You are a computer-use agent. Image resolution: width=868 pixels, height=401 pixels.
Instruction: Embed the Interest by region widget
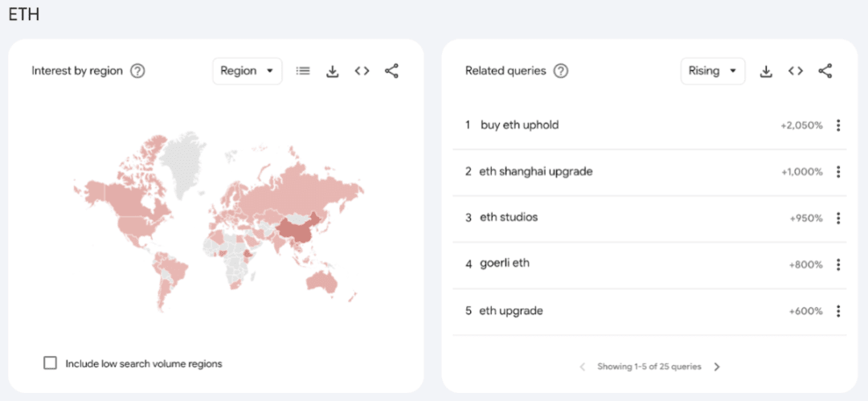[362, 71]
